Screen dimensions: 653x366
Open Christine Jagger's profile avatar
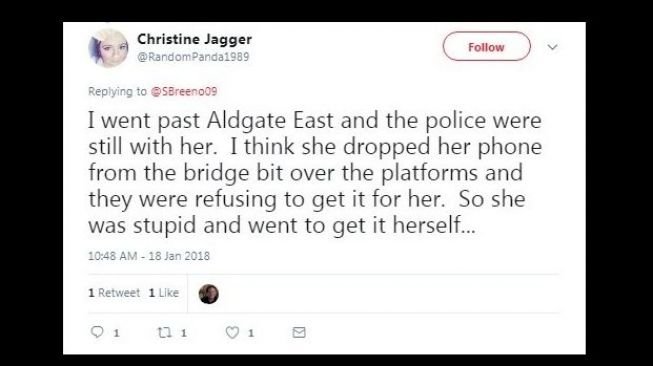coord(108,48)
